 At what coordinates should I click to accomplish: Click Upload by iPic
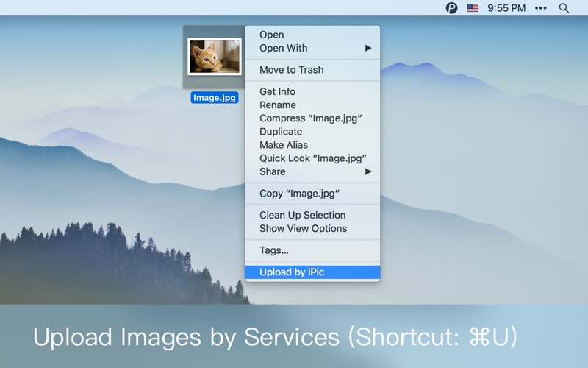point(292,272)
